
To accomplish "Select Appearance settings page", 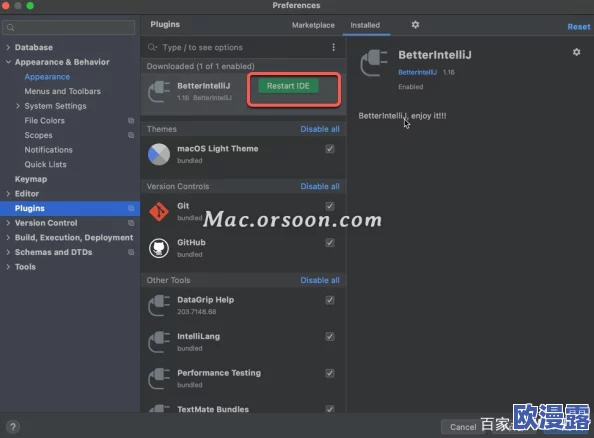I will 47,77.
